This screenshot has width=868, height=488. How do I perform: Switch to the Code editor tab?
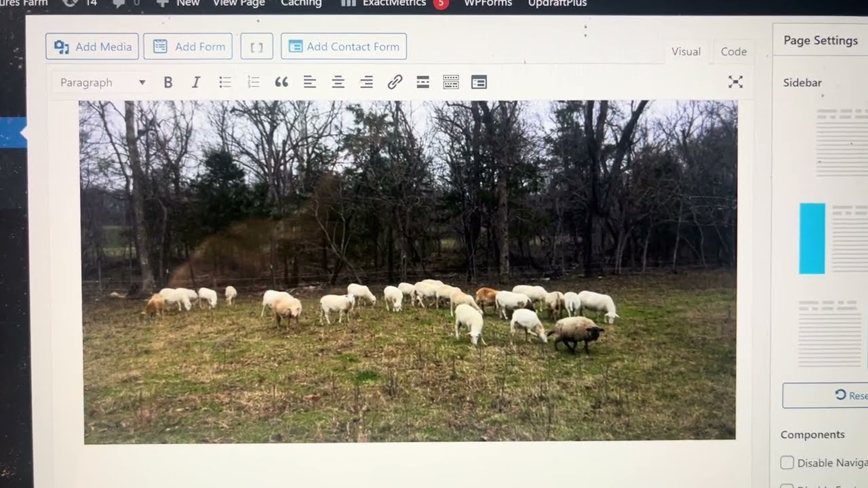pyautogui.click(x=734, y=52)
